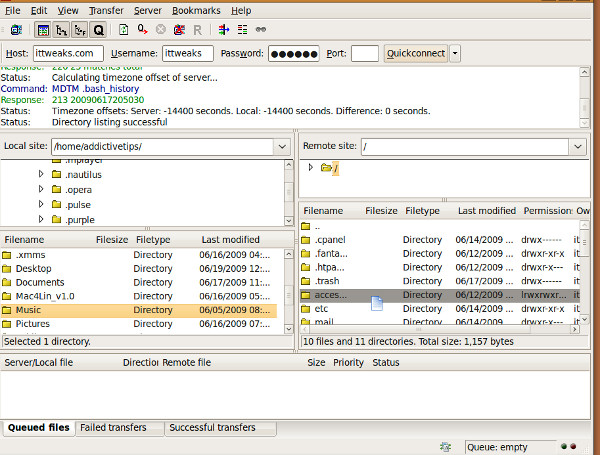Select the .fanta... remote directory icon
Image resolution: width=600 pixels, height=455 pixels.
tap(305, 254)
